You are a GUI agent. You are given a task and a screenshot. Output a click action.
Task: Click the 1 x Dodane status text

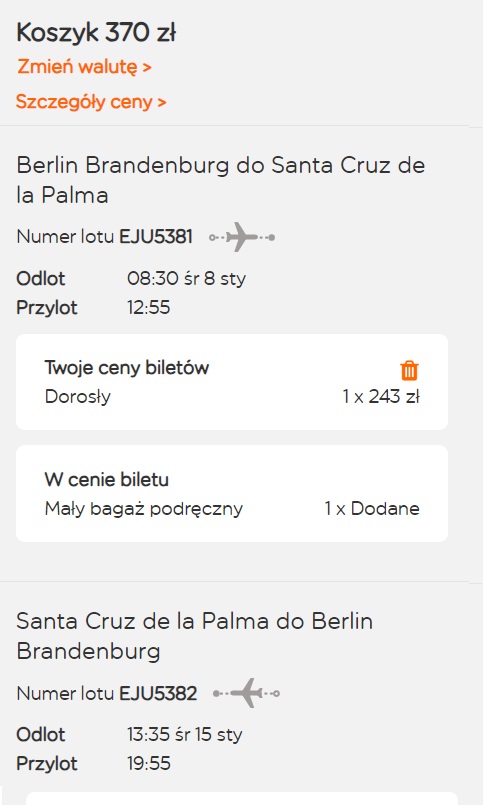[372, 509]
